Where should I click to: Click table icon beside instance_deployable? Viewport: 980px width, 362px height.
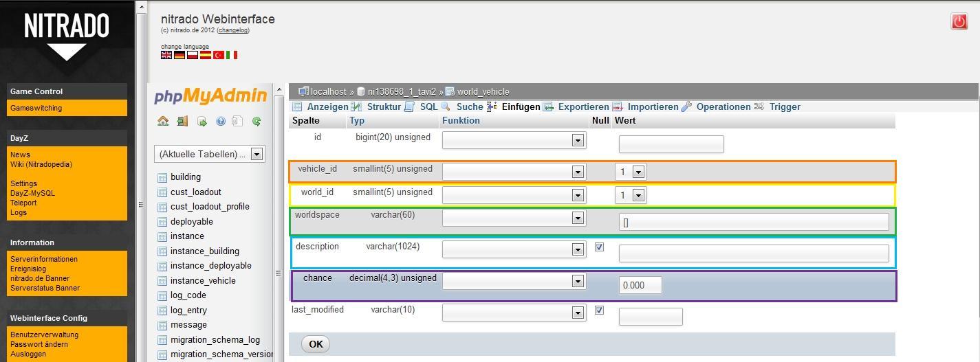click(x=162, y=266)
